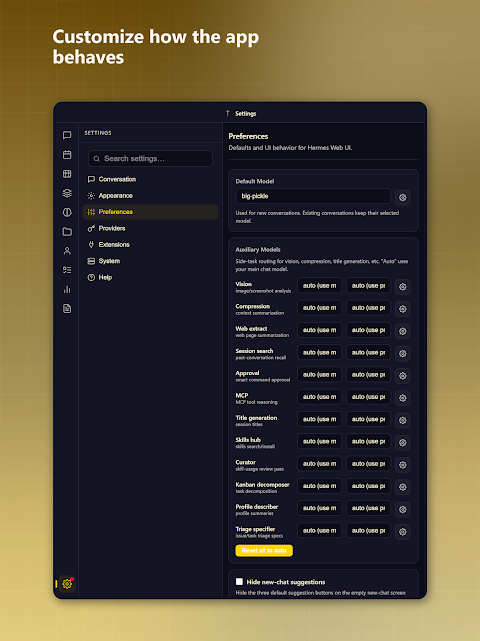480x641 pixels.
Task: Click the Settings title in top bar
Action: coord(245,114)
